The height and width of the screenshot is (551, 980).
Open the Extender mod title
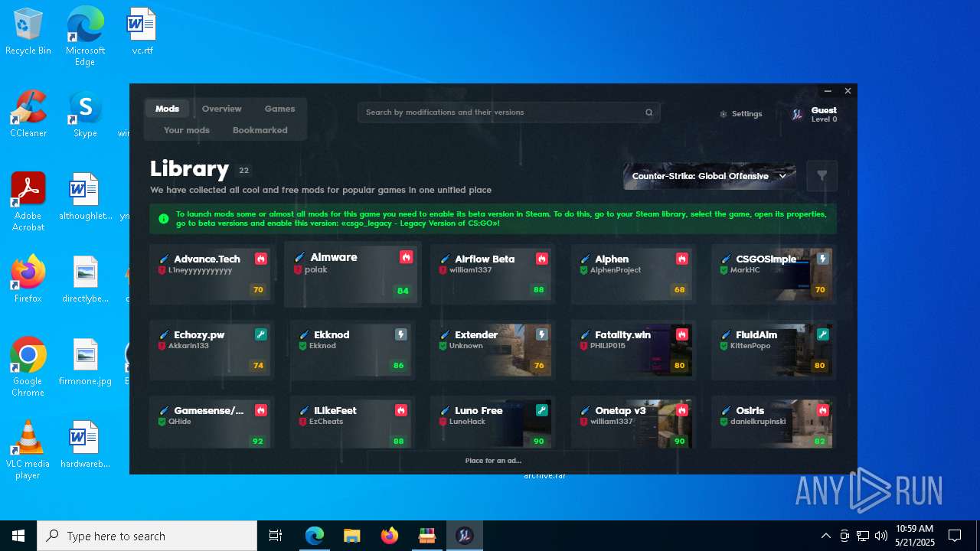pyautogui.click(x=476, y=335)
